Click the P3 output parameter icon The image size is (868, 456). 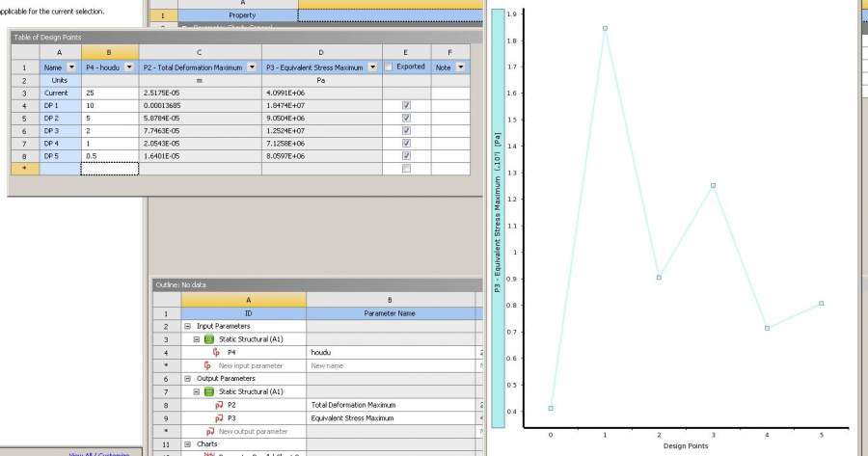pos(219,418)
